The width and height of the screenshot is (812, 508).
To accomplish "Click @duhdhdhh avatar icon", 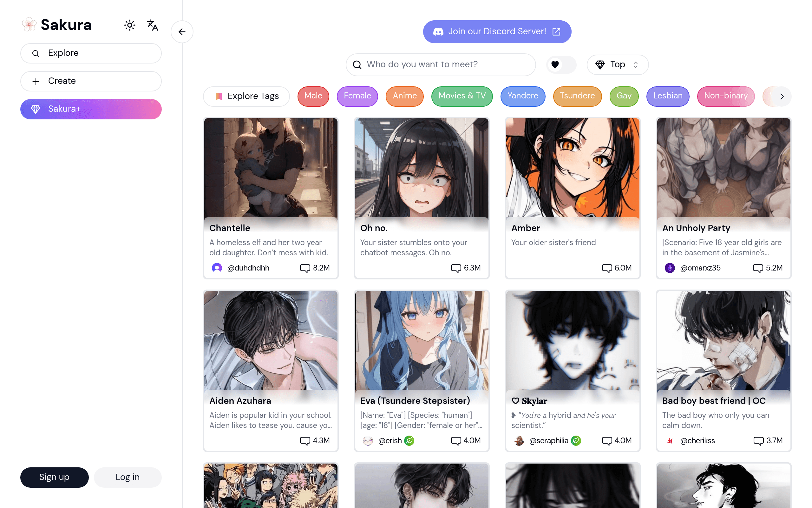I will pos(217,268).
